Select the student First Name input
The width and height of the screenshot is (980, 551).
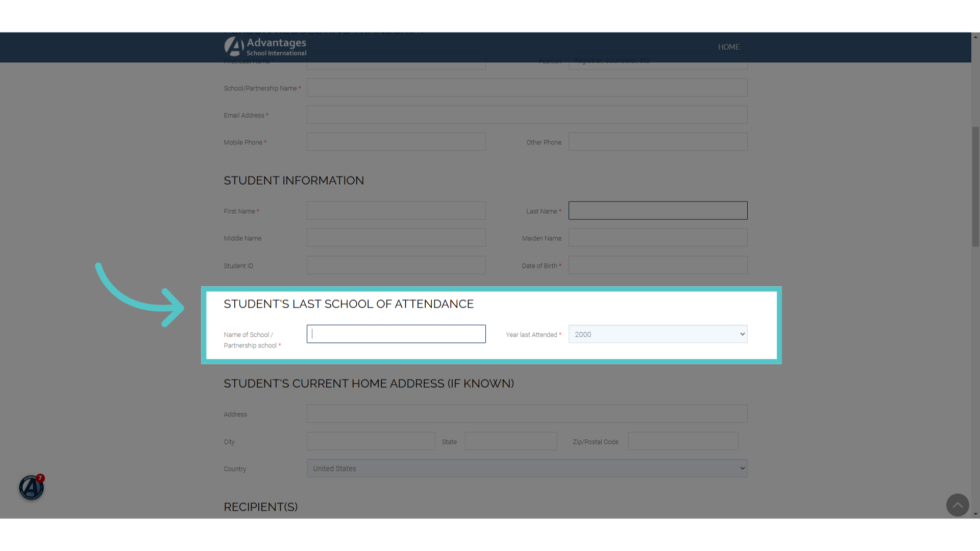396,211
